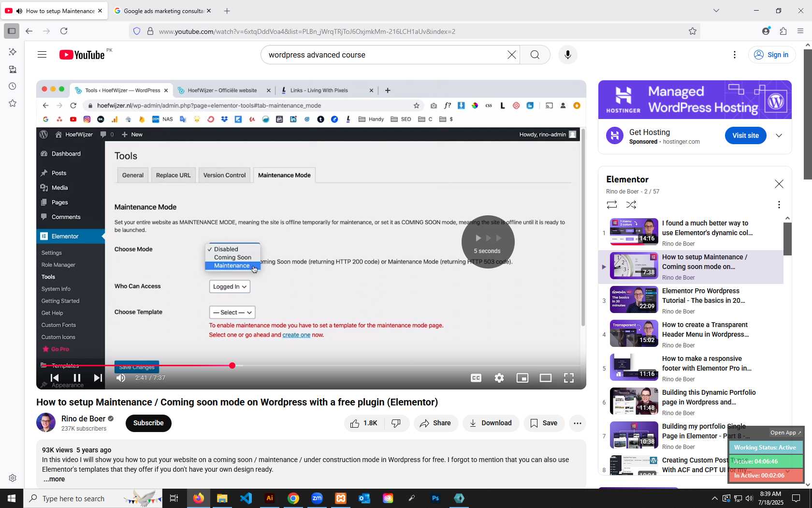Open Zoom from taskbar

pyautogui.click(x=317, y=498)
